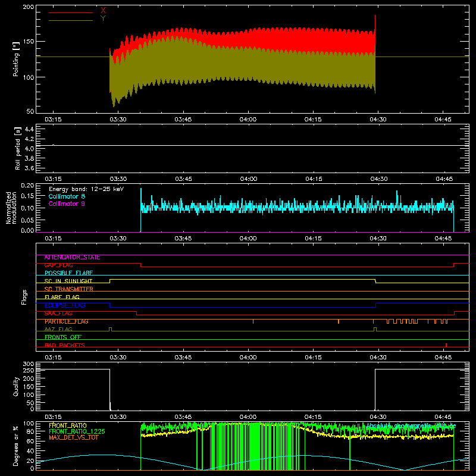
Task: Click the olive flag label above FRONTS_OFF
Action: click(x=58, y=329)
